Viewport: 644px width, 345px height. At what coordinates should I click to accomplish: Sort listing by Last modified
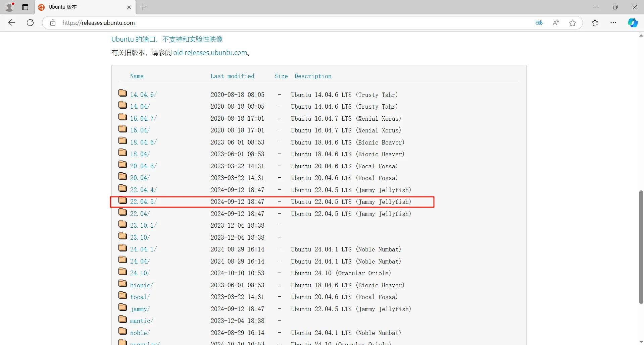click(232, 76)
